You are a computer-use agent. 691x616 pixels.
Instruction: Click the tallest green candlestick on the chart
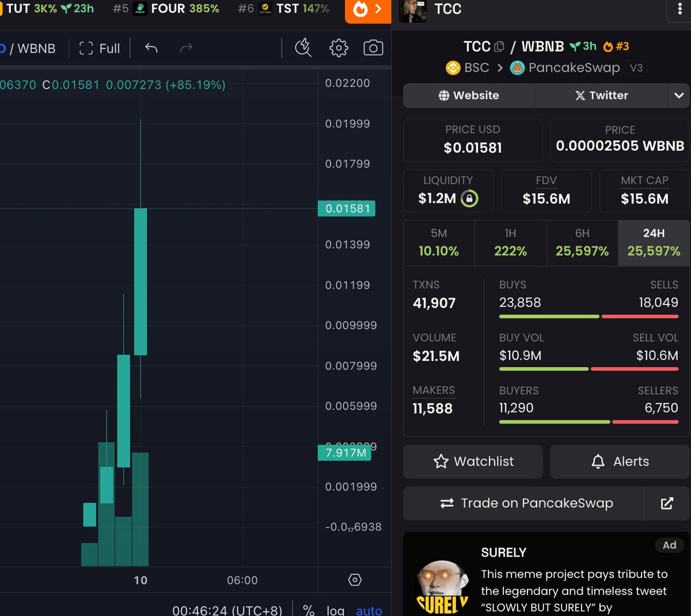point(141,282)
